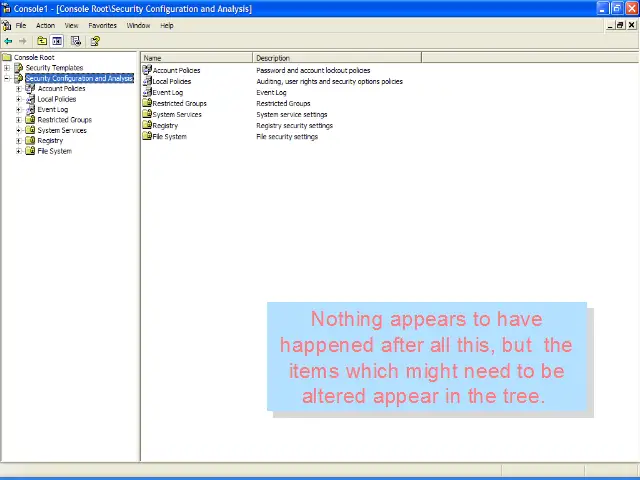The width and height of the screenshot is (640, 480).
Task: Expand the Restricted Groups tree node
Action: (19, 120)
